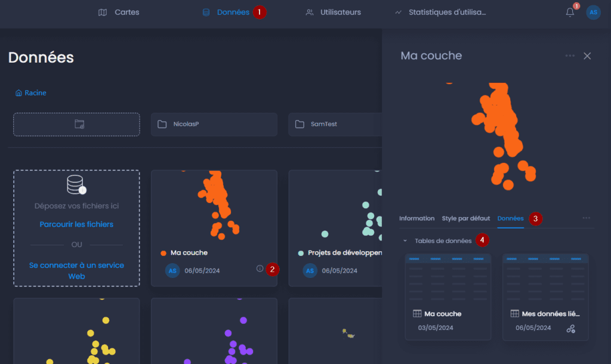Viewport: 611px width, 364px height.
Task: Open the overflow menu next to panel tabs
Action: [586, 218]
